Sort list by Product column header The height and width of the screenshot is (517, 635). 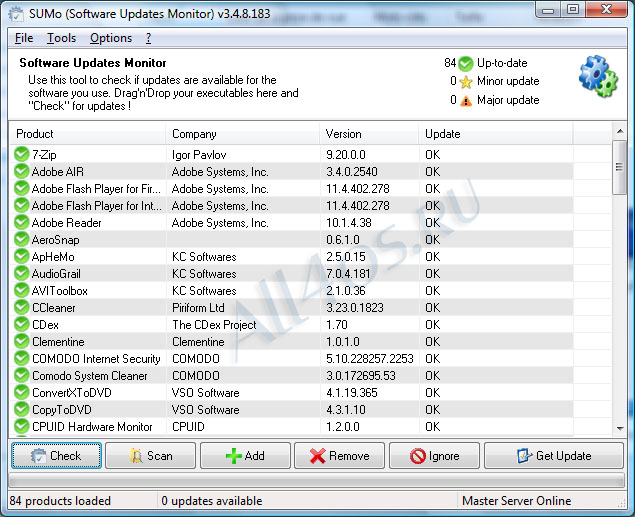click(87, 134)
